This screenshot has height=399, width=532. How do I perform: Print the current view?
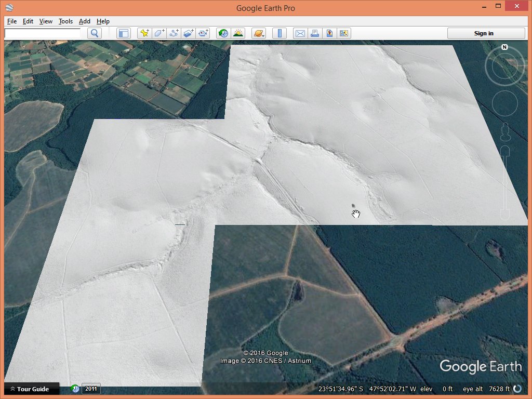click(x=314, y=33)
